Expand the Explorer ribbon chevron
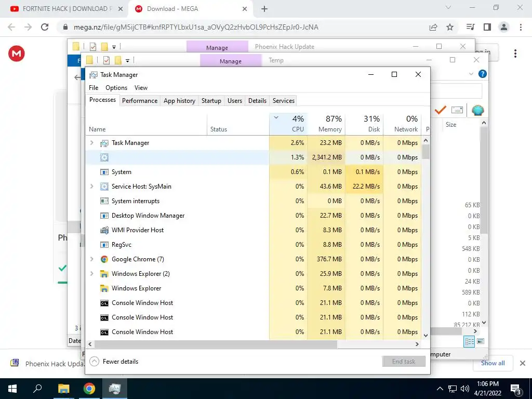The image size is (532, 399). click(x=471, y=74)
